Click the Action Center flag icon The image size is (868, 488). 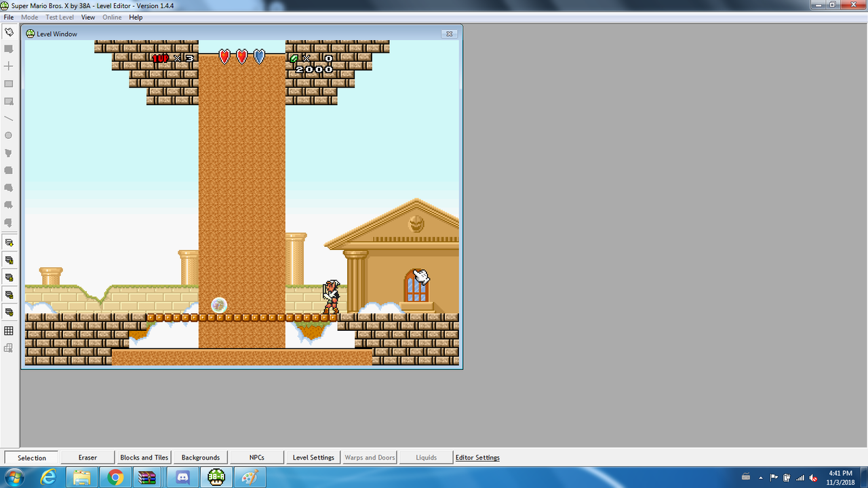click(774, 477)
